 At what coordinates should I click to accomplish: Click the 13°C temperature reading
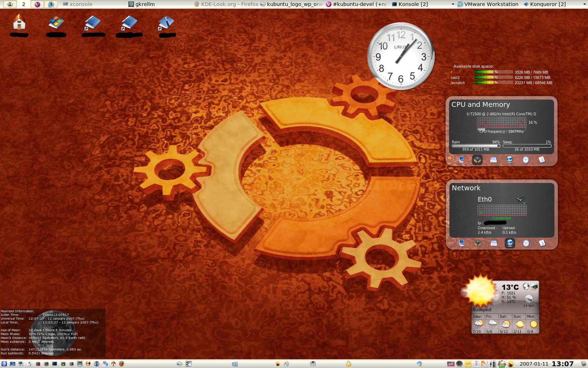click(510, 287)
